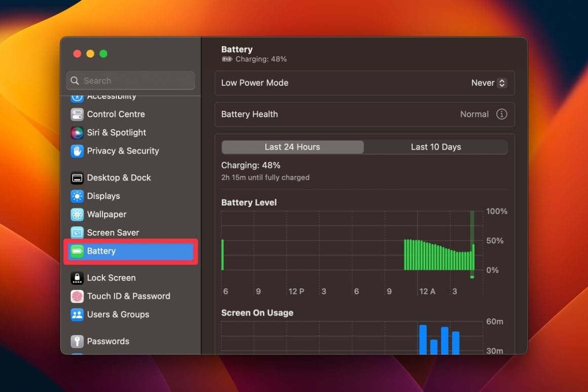
Task: Click the Battery Health info icon
Action: (x=502, y=114)
